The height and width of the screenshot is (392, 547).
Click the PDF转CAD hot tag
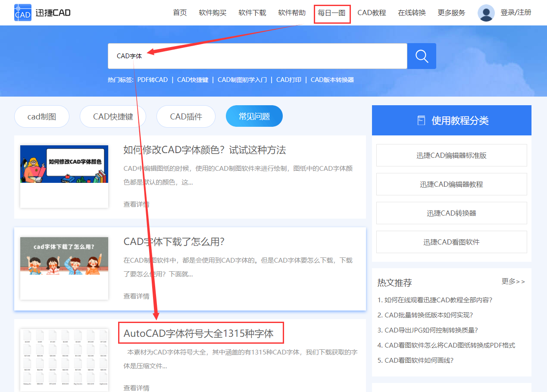pyautogui.click(x=153, y=79)
